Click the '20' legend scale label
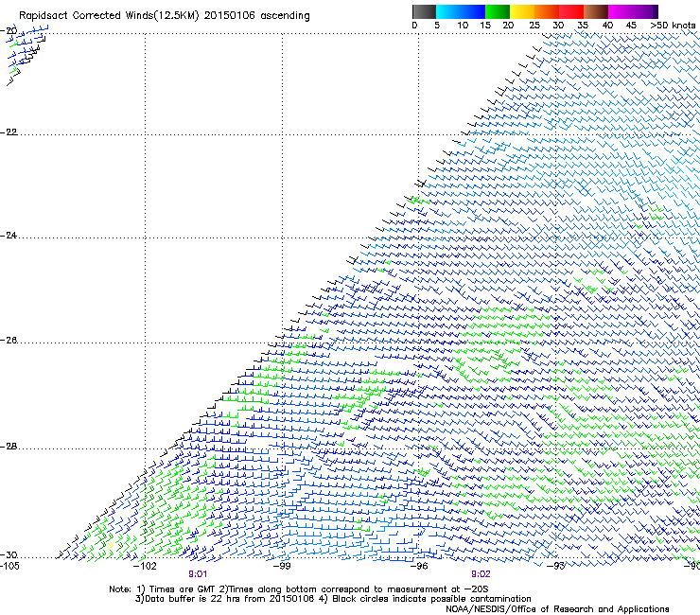Screen dimensions: 700x615 pos(508,26)
